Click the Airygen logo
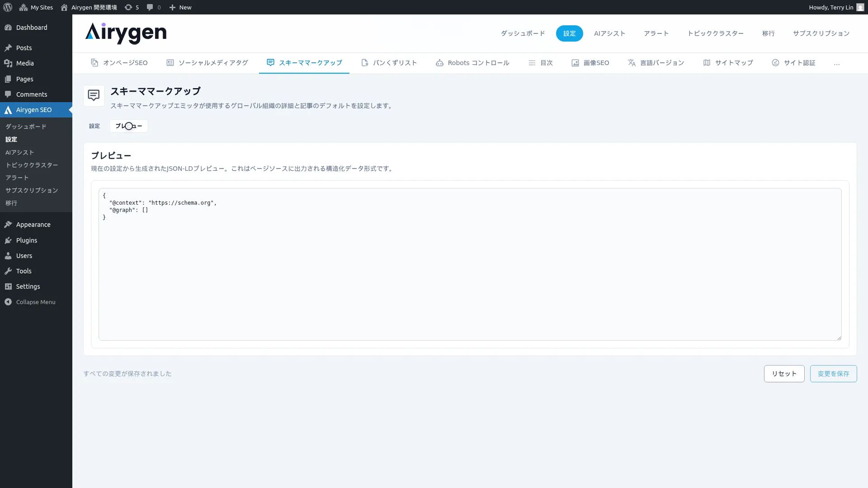The image size is (868, 488). click(126, 33)
